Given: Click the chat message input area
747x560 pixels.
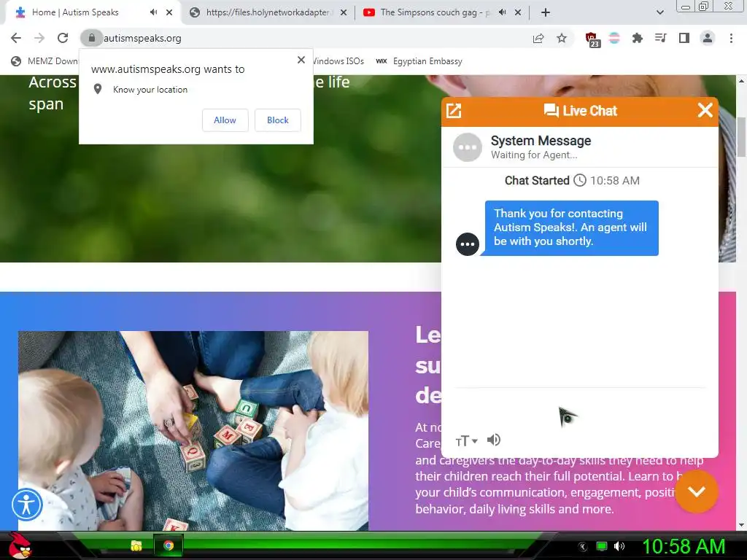Looking at the screenshot, I should point(579,408).
